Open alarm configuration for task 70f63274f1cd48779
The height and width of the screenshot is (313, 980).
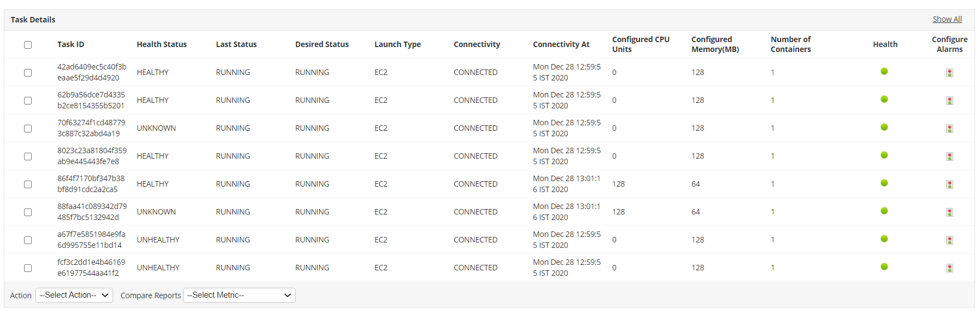point(949,129)
